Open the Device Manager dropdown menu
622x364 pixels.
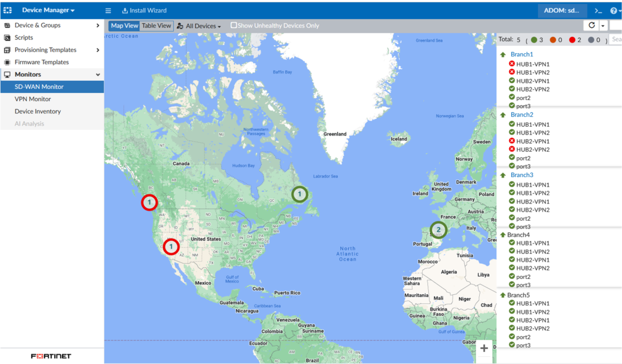click(48, 11)
